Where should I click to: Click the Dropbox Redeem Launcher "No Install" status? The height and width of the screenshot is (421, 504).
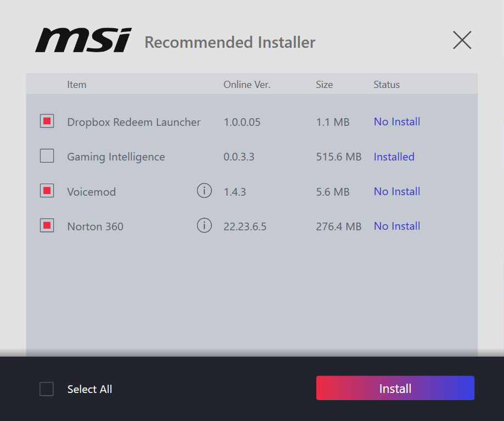click(x=397, y=121)
